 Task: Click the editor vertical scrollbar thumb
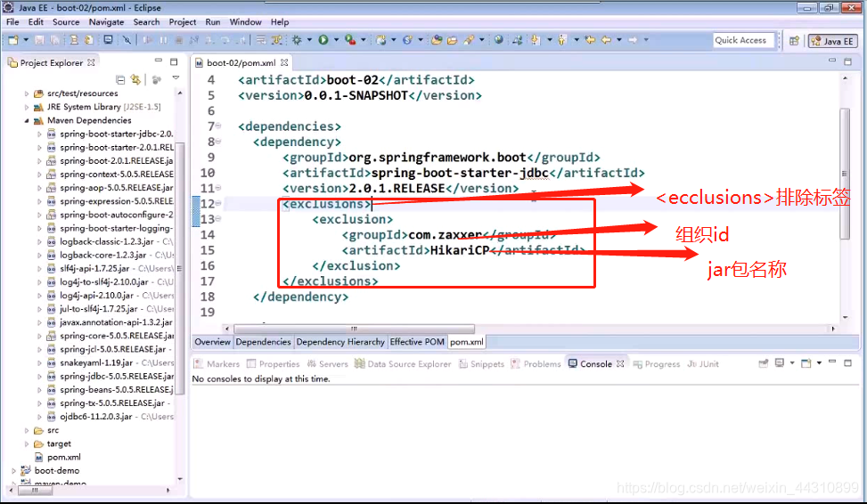click(x=845, y=174)
